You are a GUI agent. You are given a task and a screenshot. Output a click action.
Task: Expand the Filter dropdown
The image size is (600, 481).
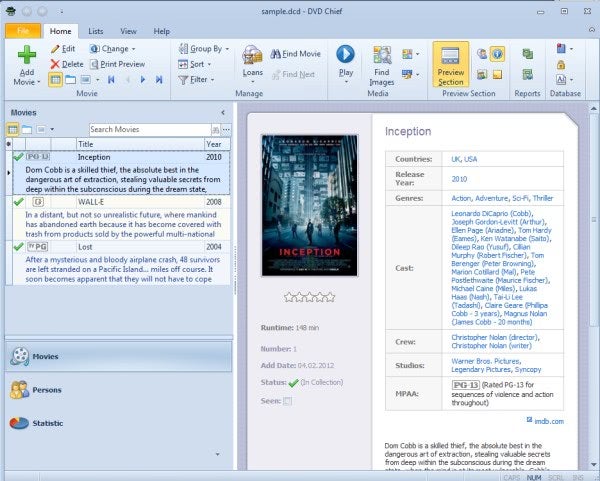[198, 79]
